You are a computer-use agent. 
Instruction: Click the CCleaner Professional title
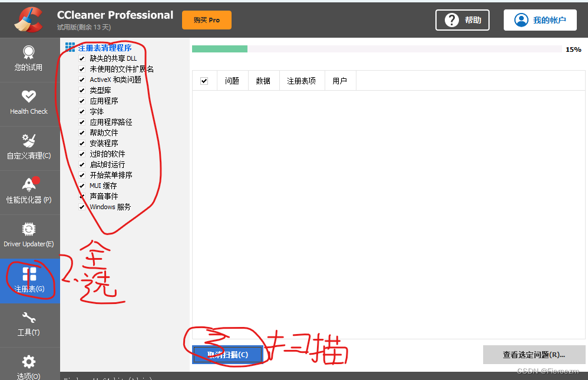coord(115,15)
